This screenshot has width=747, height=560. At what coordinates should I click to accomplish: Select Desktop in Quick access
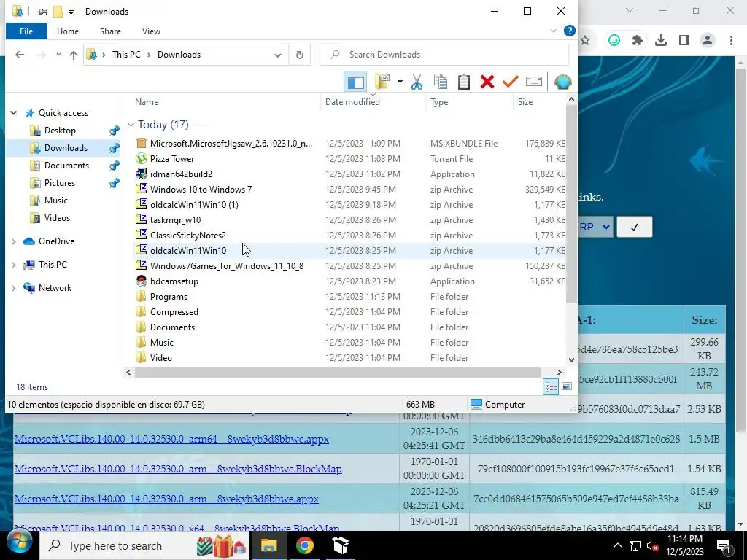(x=60, y=131)
